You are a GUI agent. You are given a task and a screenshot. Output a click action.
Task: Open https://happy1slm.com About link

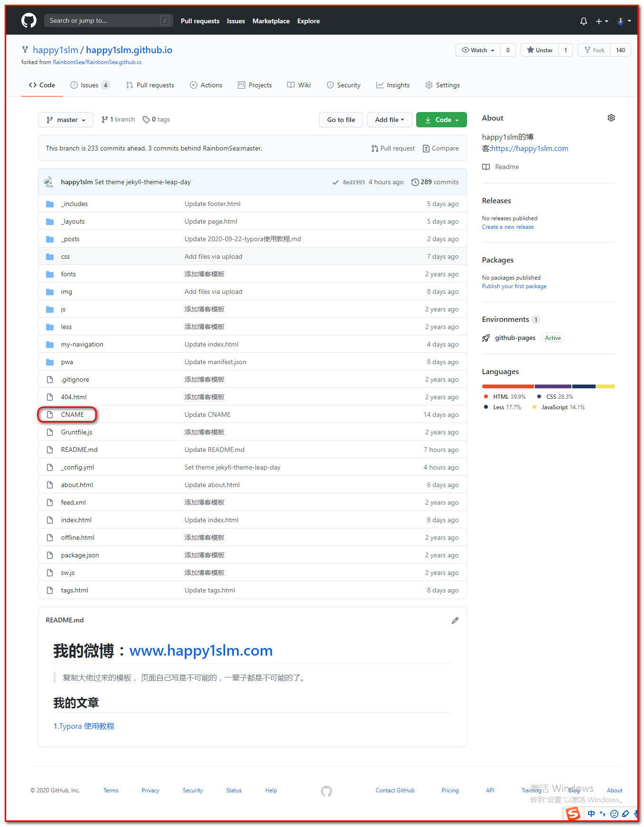tap(530, 148)
